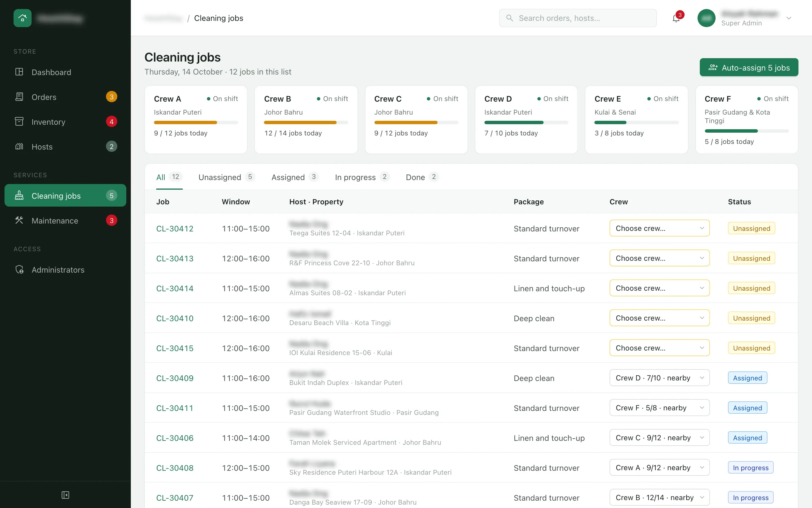The height and width of the screenshot is (508, 812).
Task: Open notifications bell icon
Action: [x=676, y=18]
